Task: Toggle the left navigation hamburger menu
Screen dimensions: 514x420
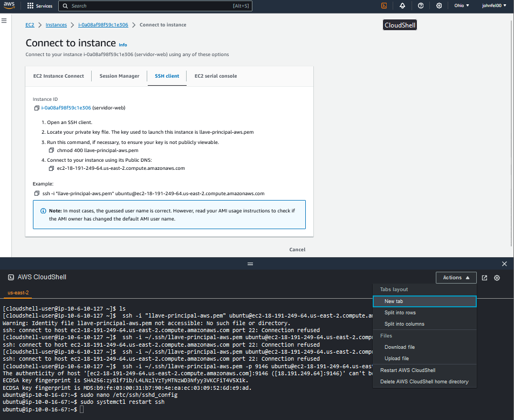Action: (4, 20)
